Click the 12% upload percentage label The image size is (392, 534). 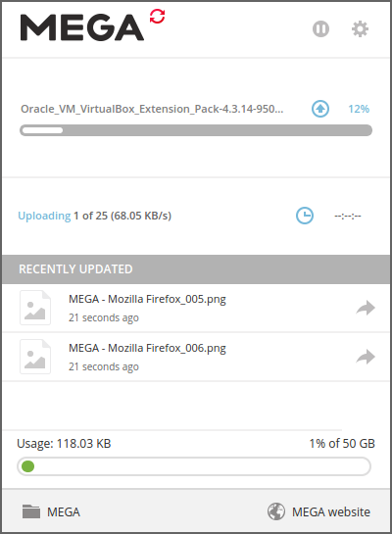[x=359, y=109]
